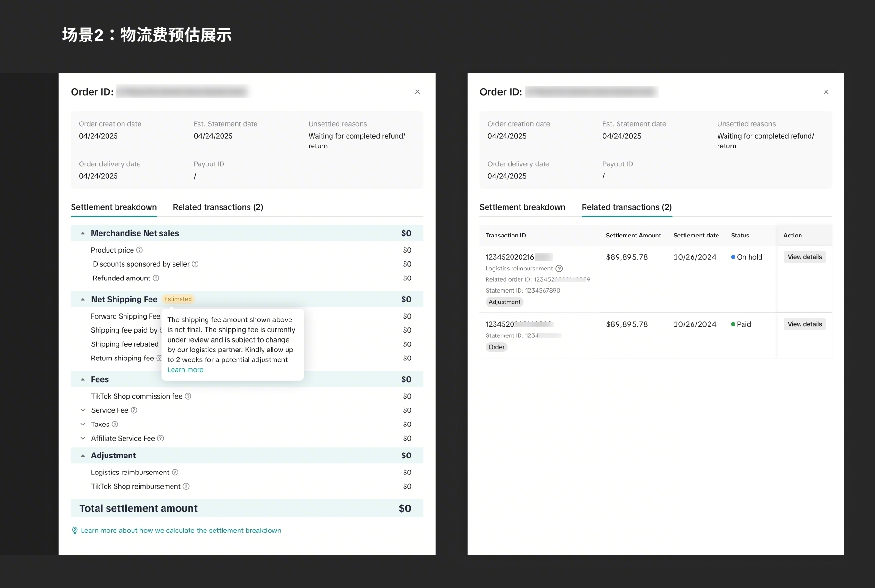Viewport: 875px width, 588px height.
Task: View details of the On hold transaction
Action: [x=804, y=257]
